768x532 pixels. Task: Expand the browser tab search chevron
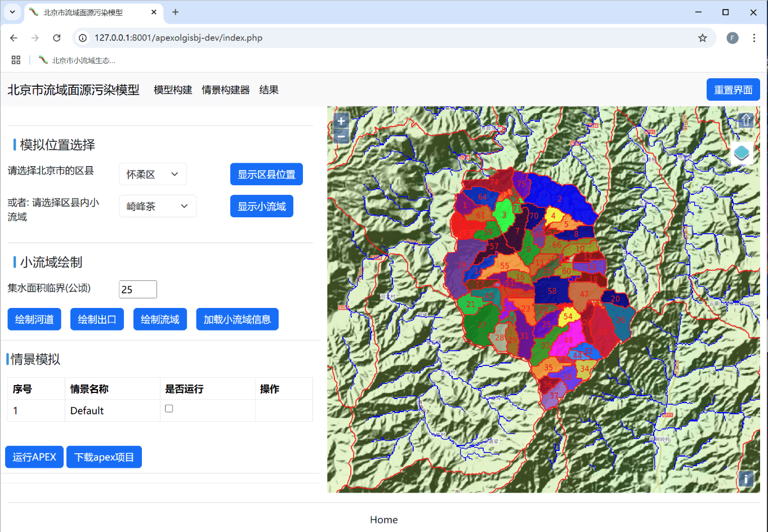point(12,12)
